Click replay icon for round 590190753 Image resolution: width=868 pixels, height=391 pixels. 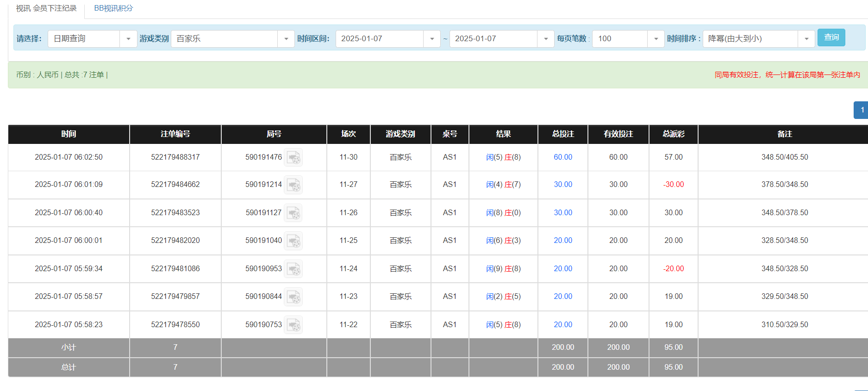click(293, 325)
